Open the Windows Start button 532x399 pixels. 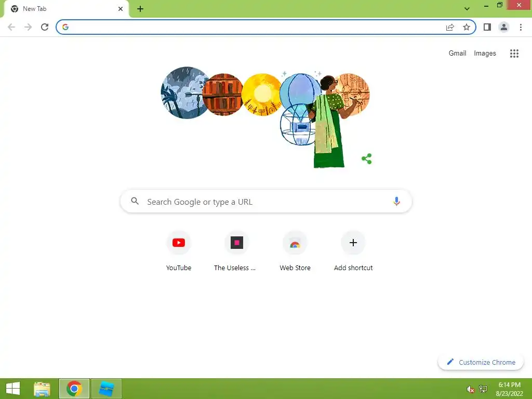[x=13, y=389]
